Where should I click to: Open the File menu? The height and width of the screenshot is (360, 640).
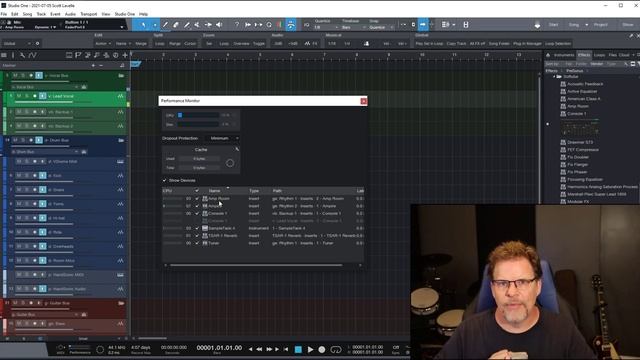[x=4, y=14]
